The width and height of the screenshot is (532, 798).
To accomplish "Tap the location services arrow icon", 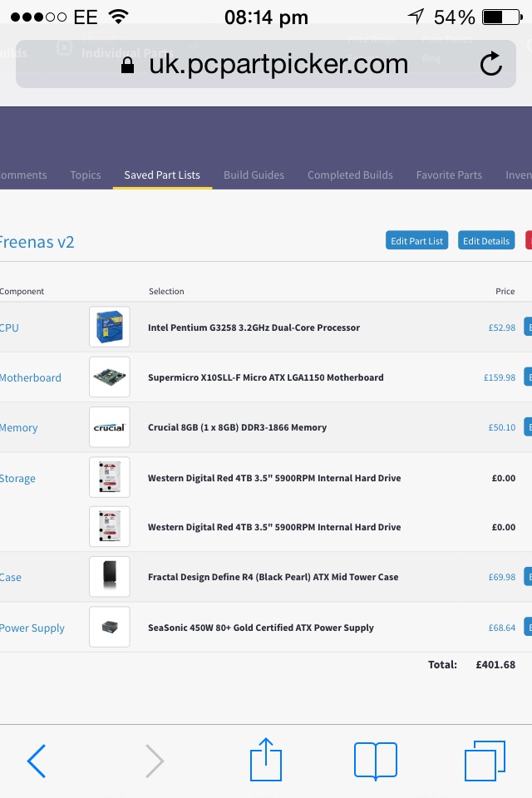I will [x=416, y=17].
